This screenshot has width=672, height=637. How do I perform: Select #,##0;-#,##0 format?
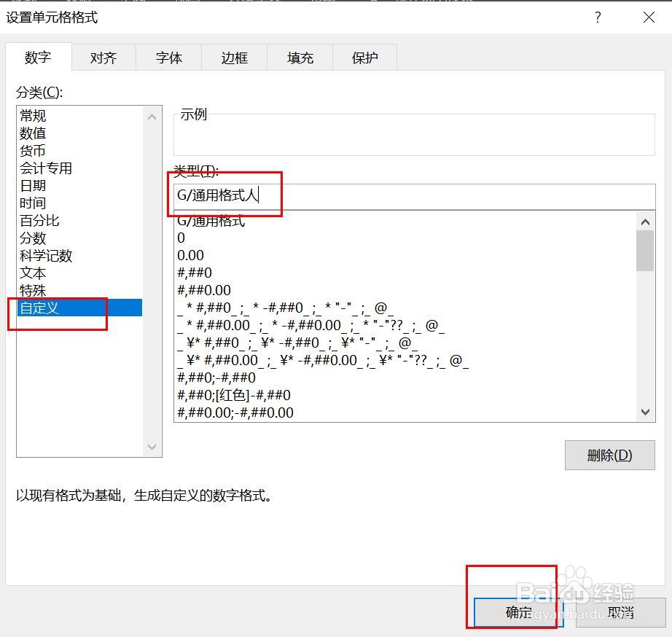[x=405, y=378]
